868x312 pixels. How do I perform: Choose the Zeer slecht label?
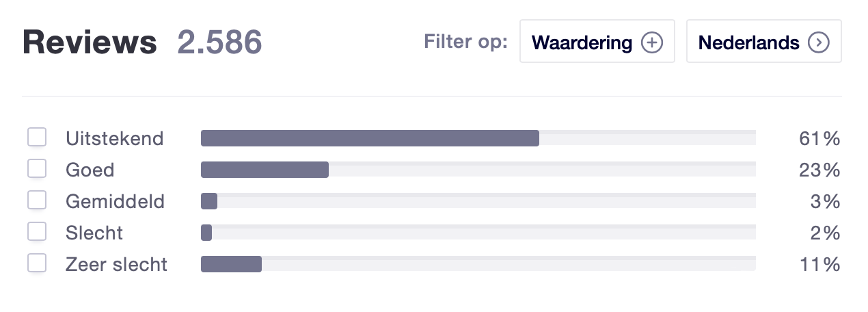[116, 264]
